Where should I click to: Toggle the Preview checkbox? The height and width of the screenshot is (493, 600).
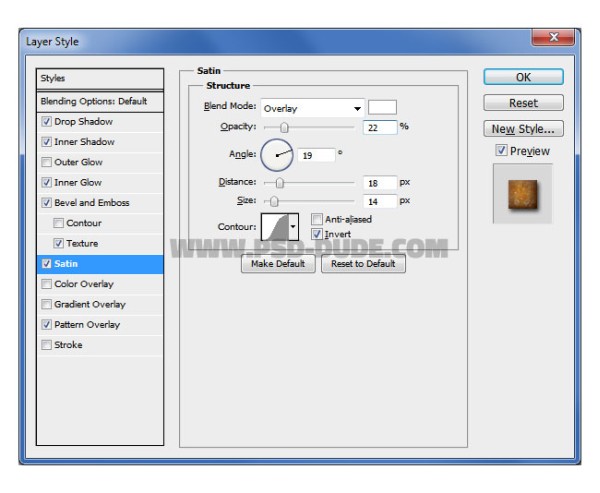pos(501,150)
